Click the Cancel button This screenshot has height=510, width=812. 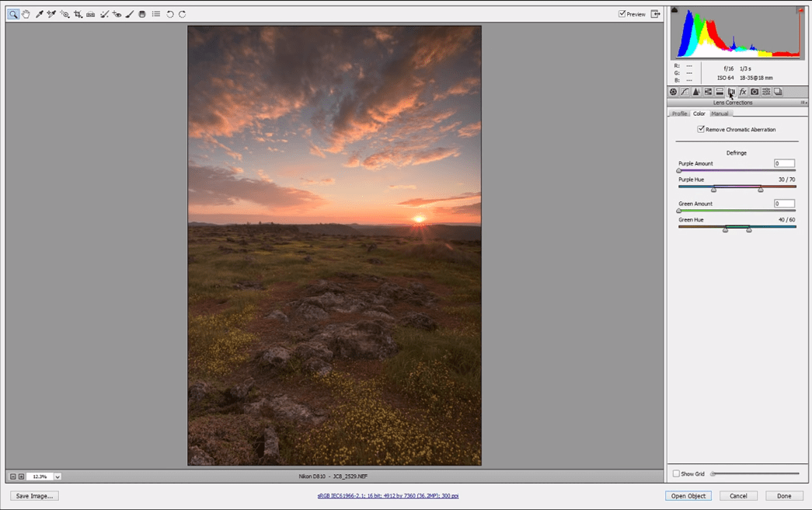(x=738, y=496)
